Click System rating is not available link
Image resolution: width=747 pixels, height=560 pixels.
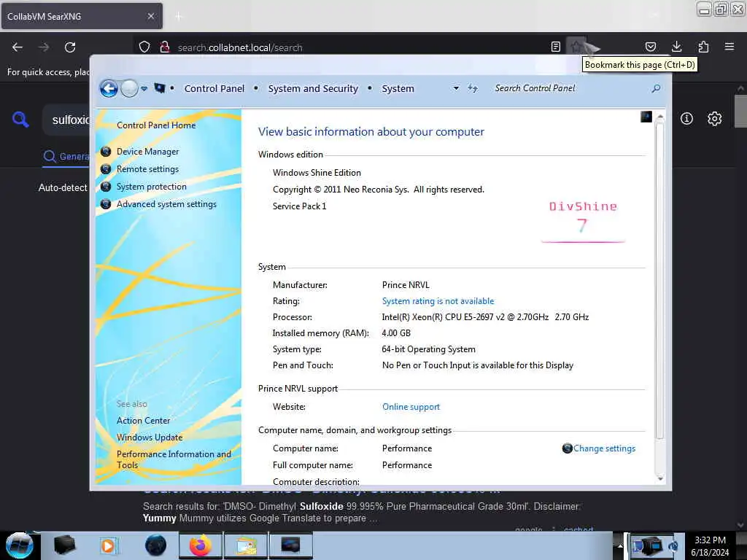click(438, 301)
